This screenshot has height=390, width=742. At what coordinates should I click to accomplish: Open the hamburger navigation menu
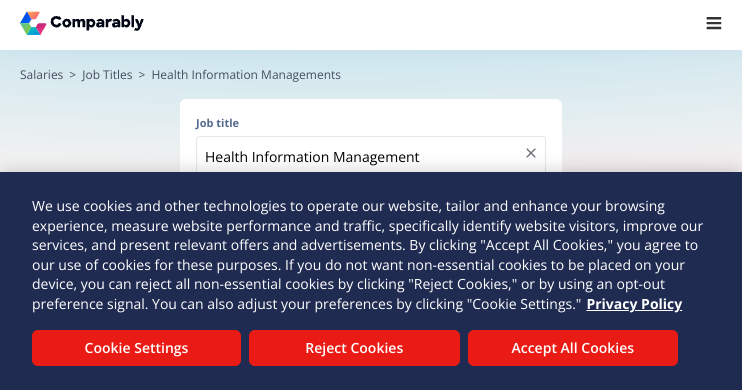coord(714,23)
